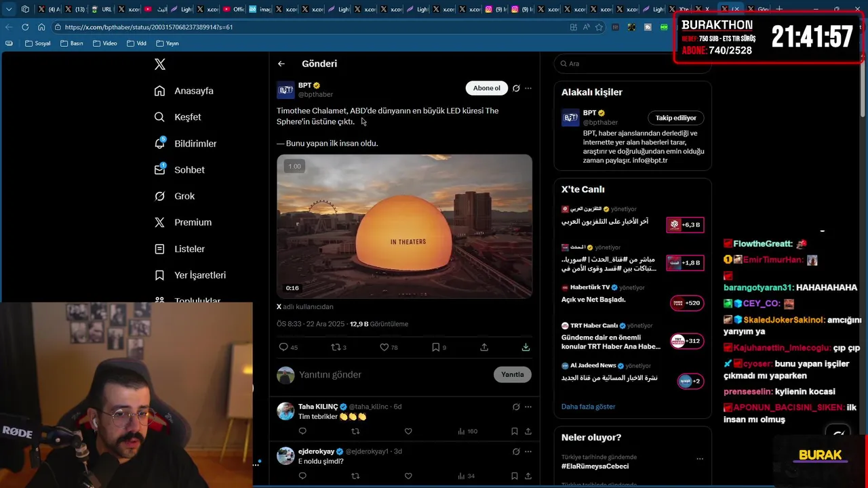Screen dimensions: 868x488
Task: Bookmark the BPT post
Action: [x=435, y=347]
